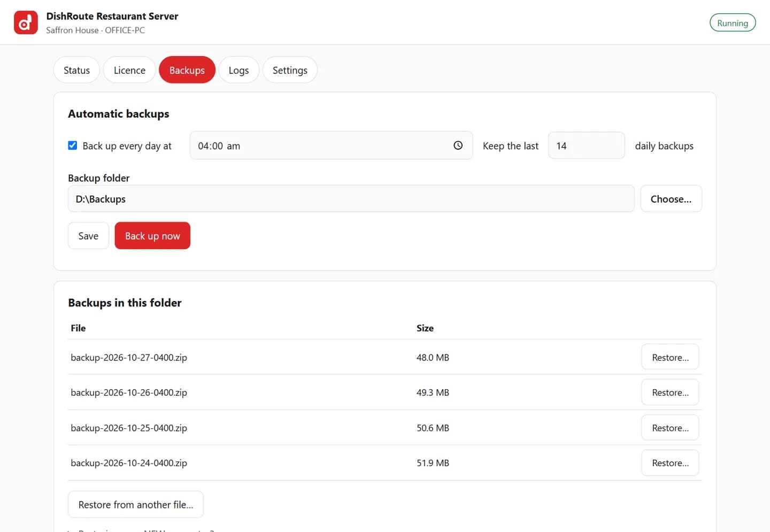Select the Backups tab
Screen dimensions: 770x532
187,70
